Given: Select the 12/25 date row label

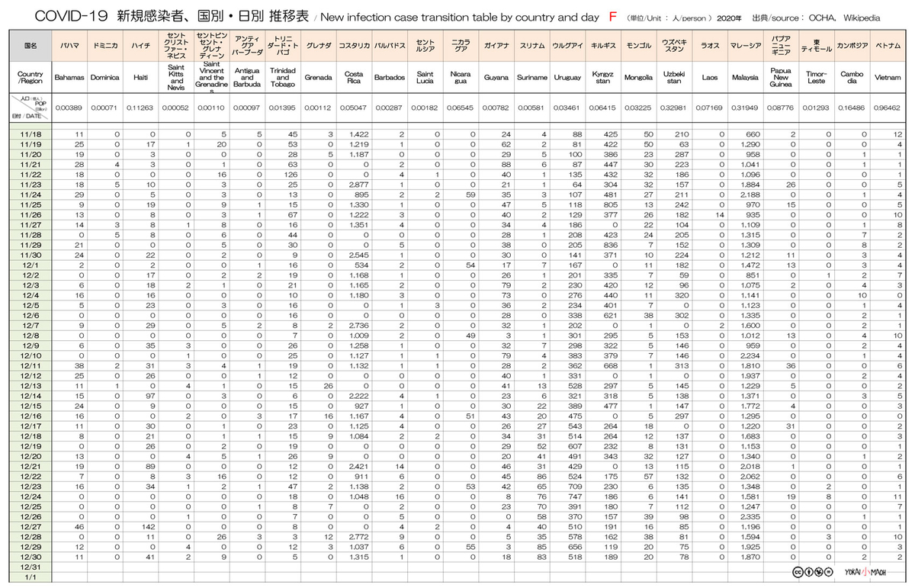Looking at the screenshot, I should coord(32,506).
